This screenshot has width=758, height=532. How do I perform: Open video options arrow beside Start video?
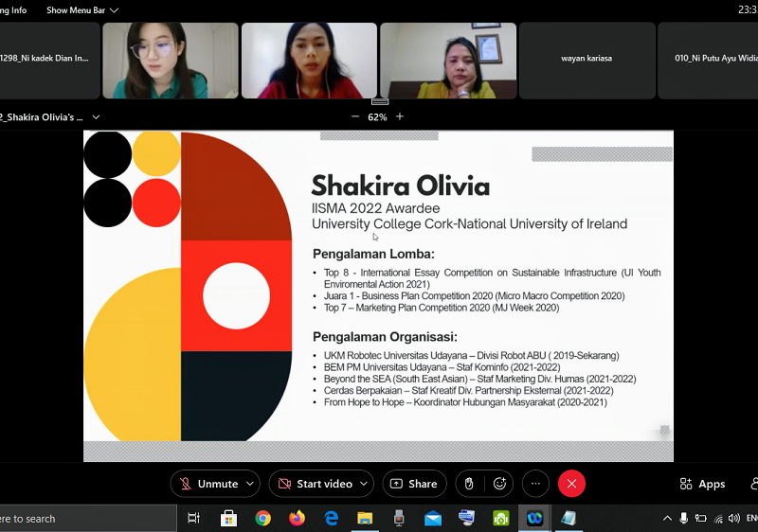[364, 484]
